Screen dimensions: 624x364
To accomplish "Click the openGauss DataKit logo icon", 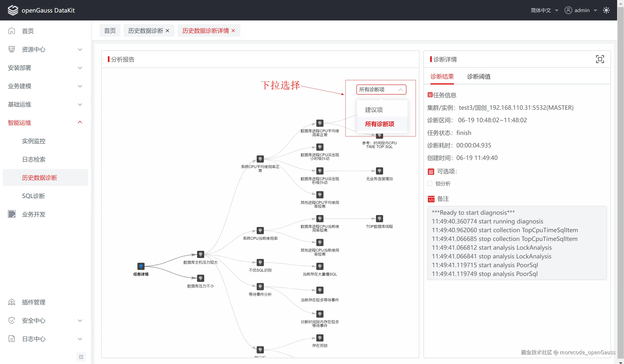I will 13,10.
